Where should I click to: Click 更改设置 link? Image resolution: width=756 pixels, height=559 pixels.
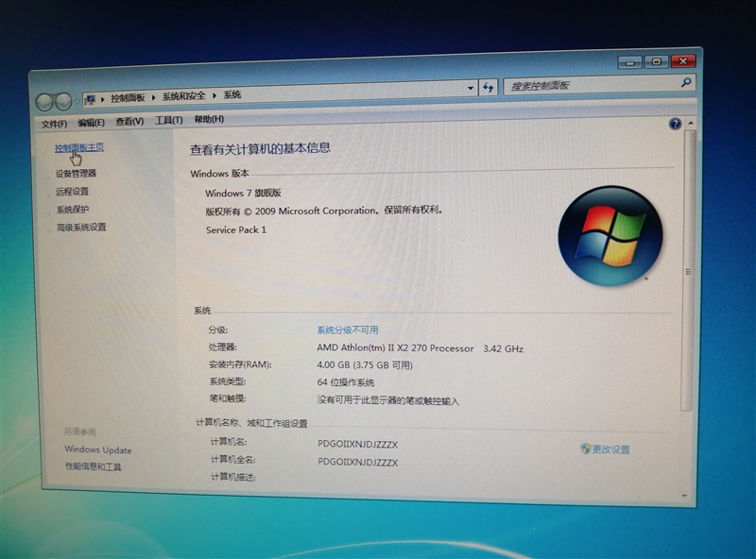[610, 449]
